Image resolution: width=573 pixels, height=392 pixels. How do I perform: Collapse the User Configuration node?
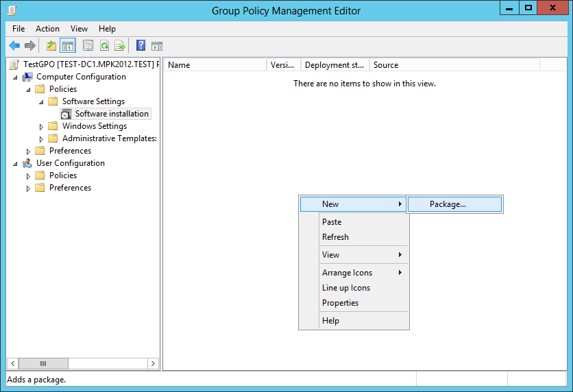tap(15, 164)
